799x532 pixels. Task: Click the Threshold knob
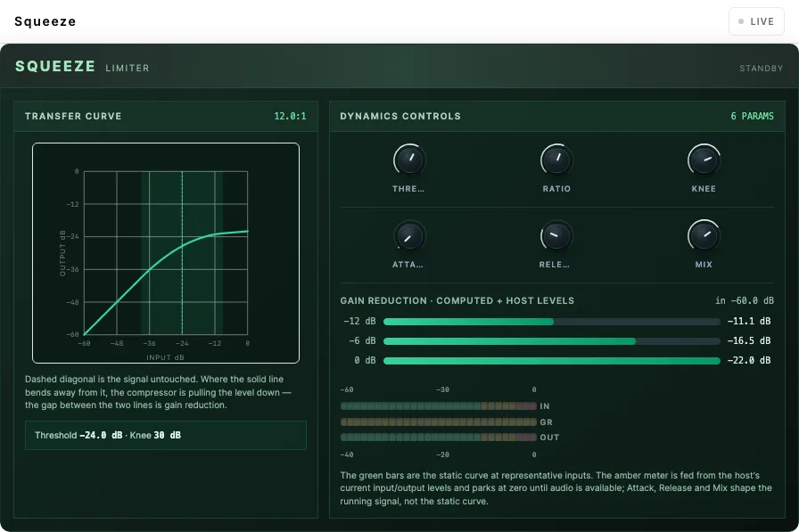point(408,160)
